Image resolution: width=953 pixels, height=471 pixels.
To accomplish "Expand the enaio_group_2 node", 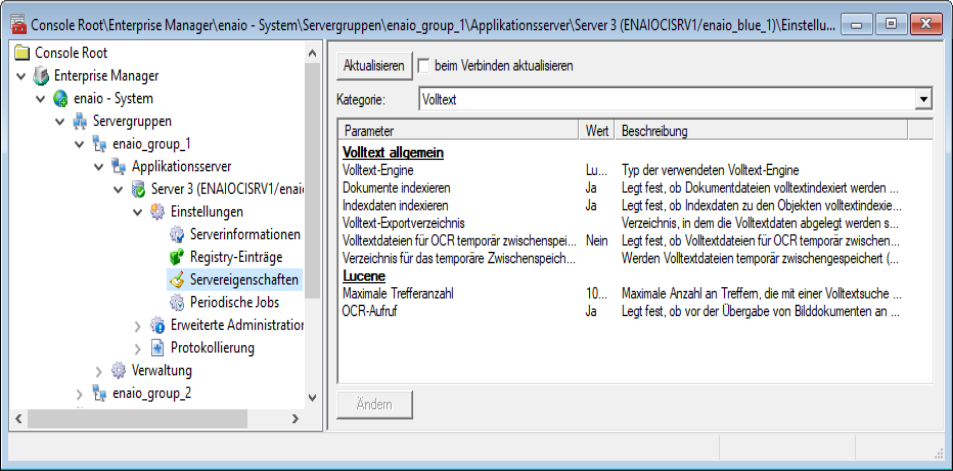I will click(80, 394).
